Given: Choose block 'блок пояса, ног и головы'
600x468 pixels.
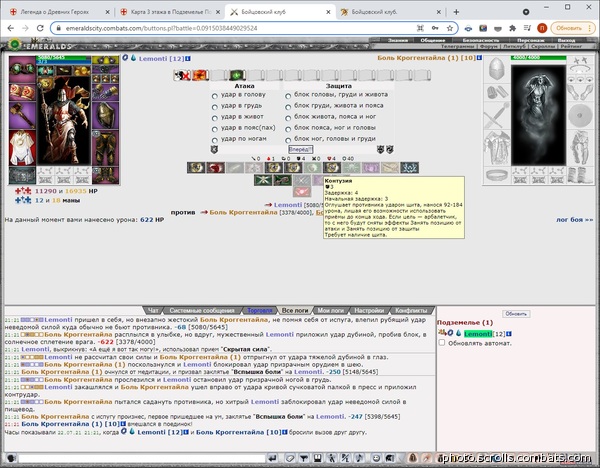Looking at the screenshot, I should click(x=288, y=129).
